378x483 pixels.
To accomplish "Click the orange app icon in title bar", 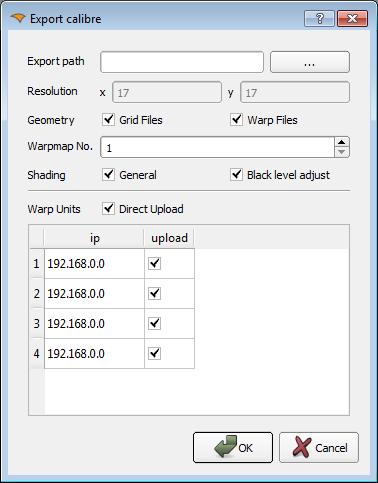I will click(18, 18).
